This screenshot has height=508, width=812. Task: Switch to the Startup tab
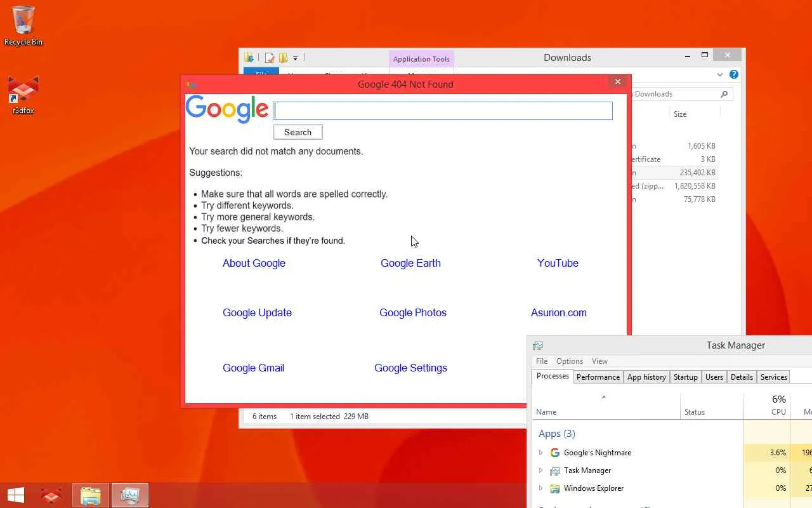pyautogui.click(x=686, y=377)
